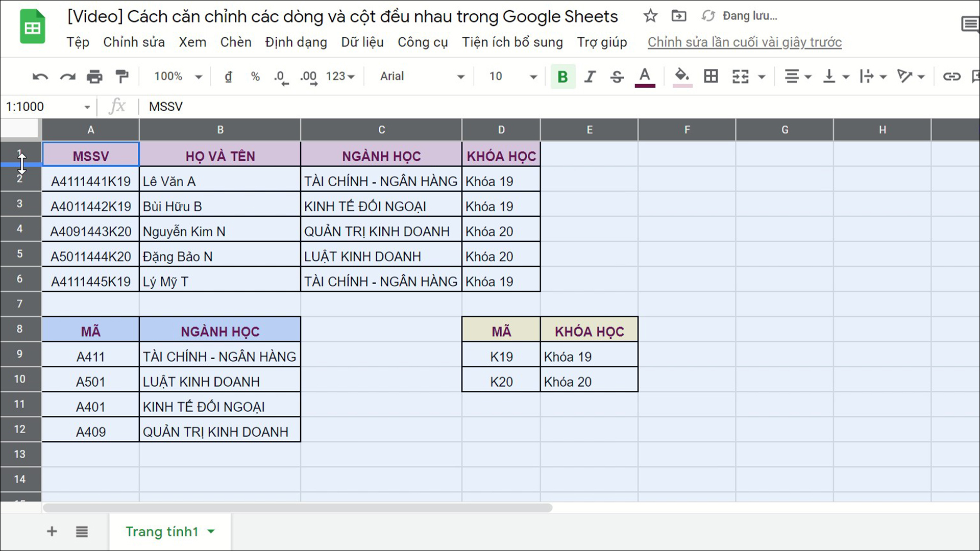
Task: Increase decimal places
Action: click(308, 77)
